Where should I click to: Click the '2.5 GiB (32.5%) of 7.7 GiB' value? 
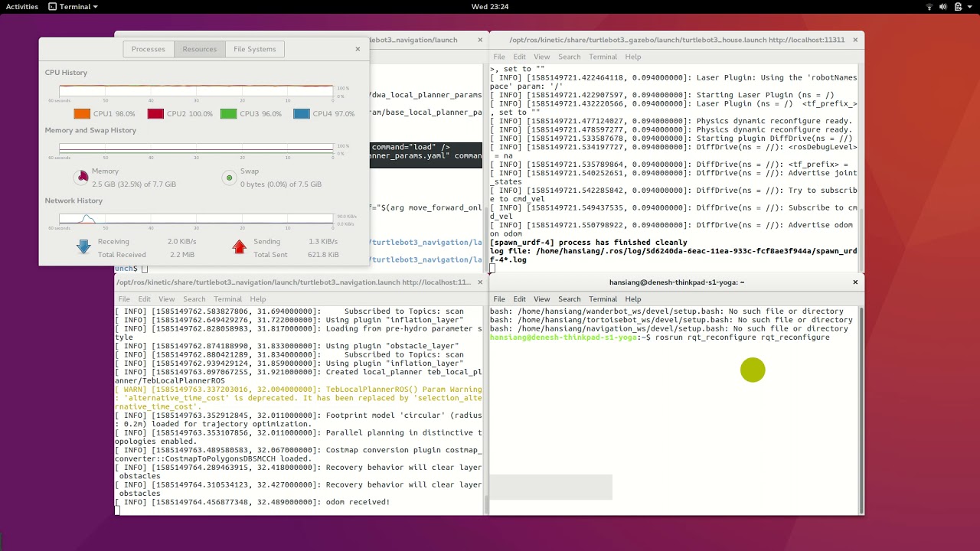pos(134,184)
